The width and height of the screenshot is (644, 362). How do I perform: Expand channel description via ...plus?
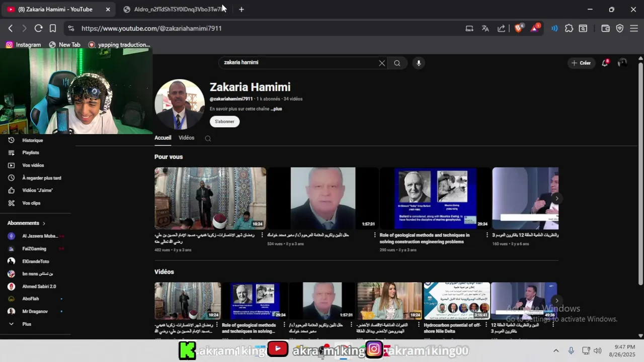point(276,109)
